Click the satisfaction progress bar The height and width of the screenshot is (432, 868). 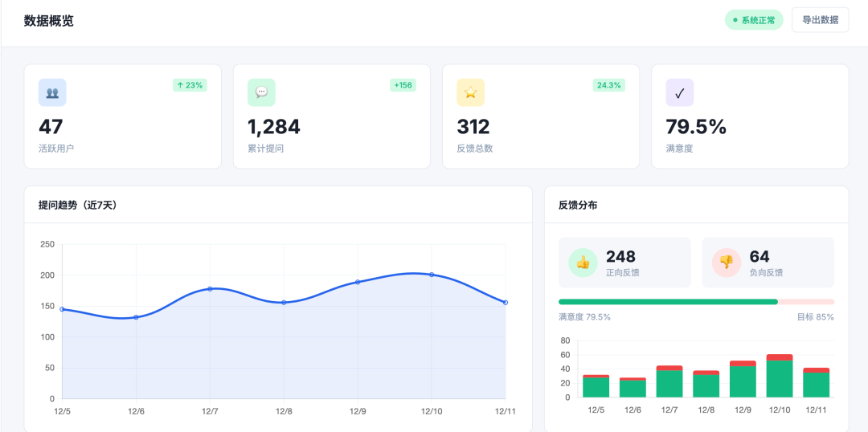coord(696,302)
